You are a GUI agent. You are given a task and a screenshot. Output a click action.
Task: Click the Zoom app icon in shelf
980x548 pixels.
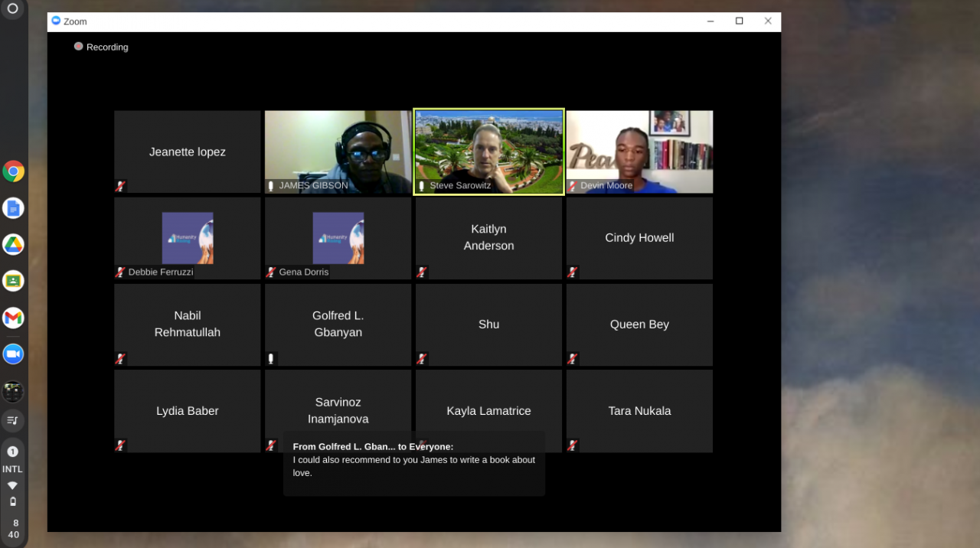tap(13, 354)
